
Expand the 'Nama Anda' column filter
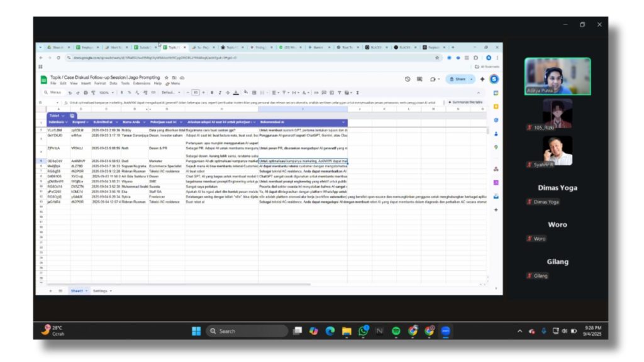point(145,122)
